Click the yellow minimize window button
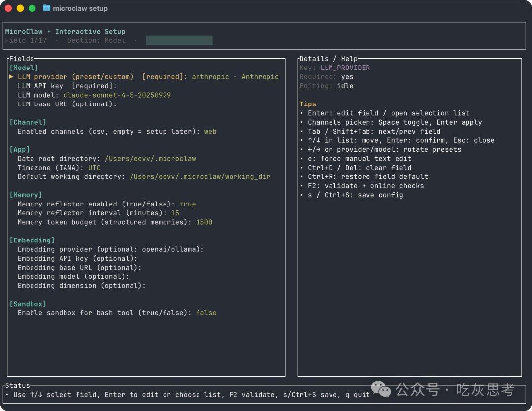The height and width of the screenshot is (411, 532). coord(20,8)
